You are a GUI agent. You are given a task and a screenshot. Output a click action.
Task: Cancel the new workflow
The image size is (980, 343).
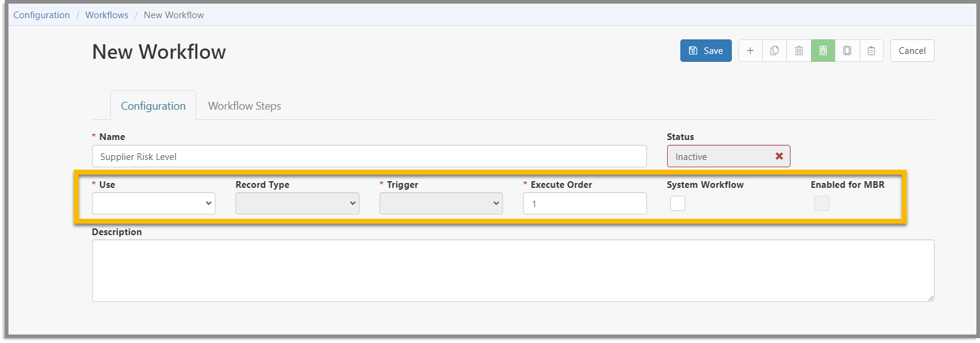[x=912, y=51]
